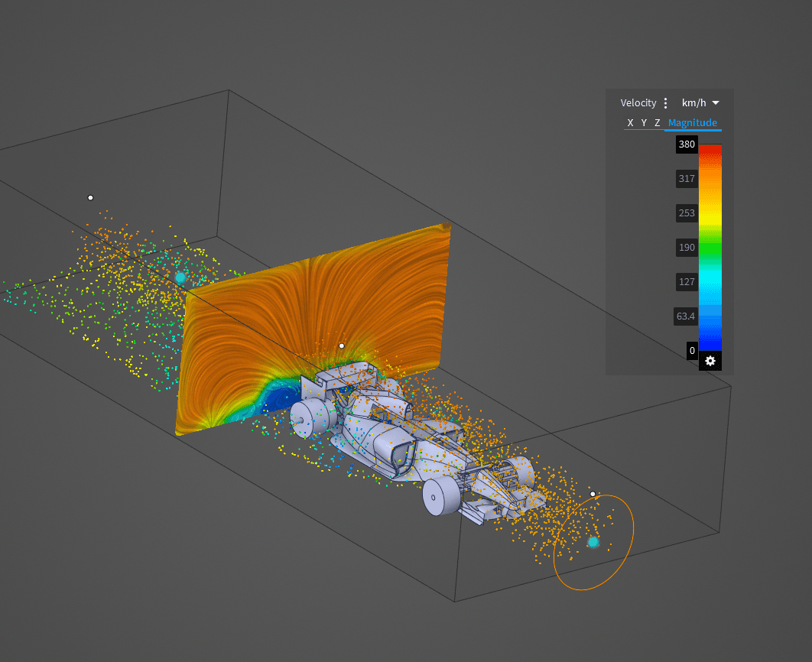
Task: Click the white handle on the orange seed ring
Action: 593,494
